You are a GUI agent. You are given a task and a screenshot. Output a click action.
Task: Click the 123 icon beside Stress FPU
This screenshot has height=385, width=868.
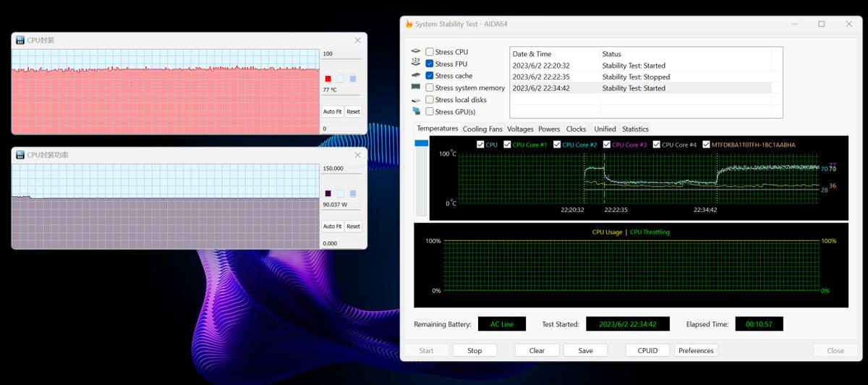[416, 64]
